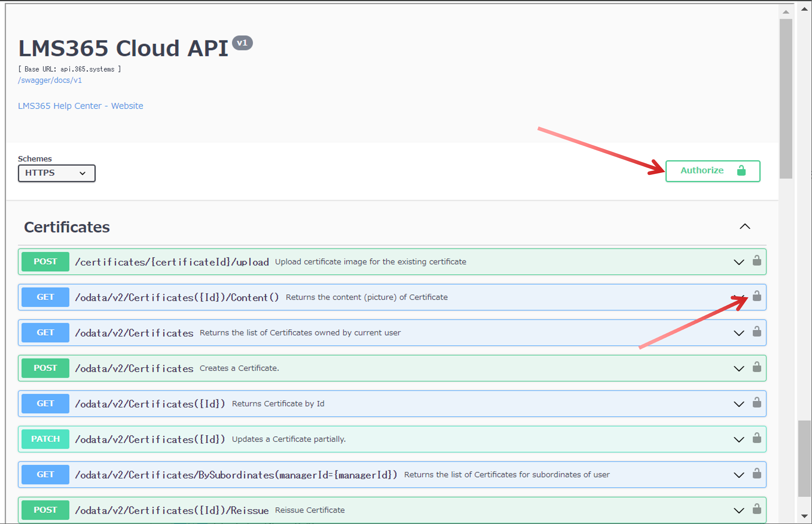Click the Certificates section heading
This screenshot has height=524, width=812.
67,227
